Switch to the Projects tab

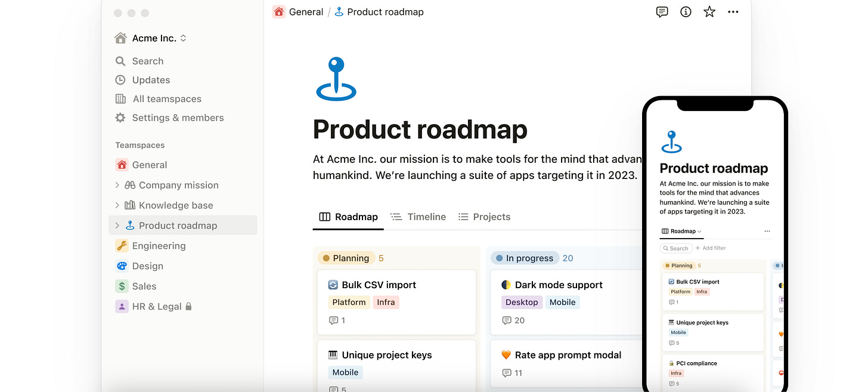pyautogui.click(x=485, y=217)
